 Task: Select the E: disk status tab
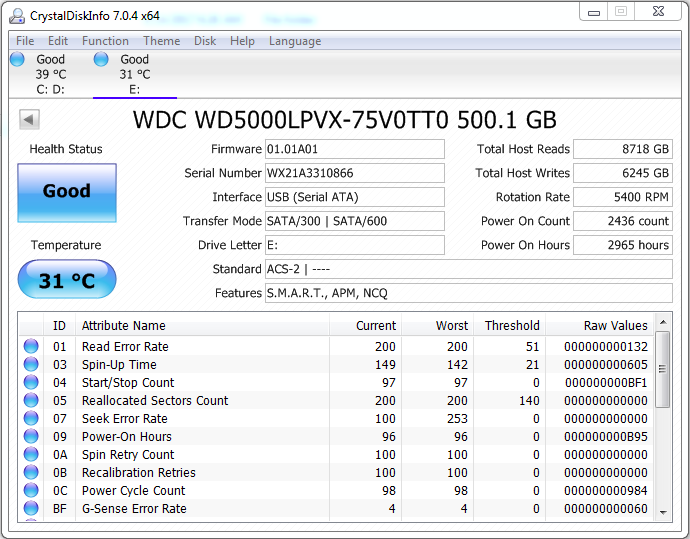(135, 74)
